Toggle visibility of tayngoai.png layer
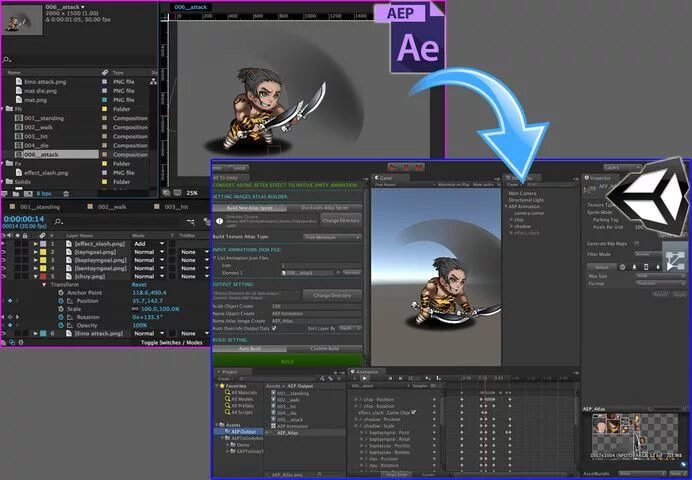The height and width of the screenshot is (480, 692). [x=4, y=252]
